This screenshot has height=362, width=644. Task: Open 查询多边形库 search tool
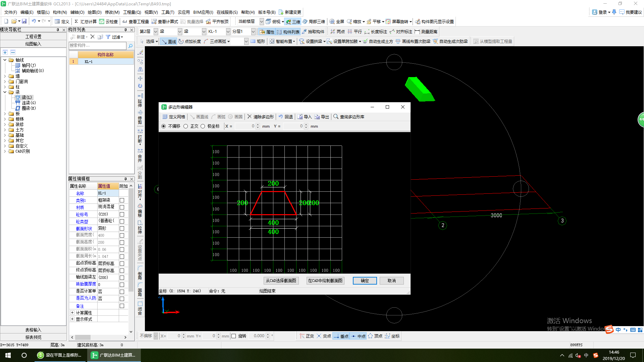[349, 117]
